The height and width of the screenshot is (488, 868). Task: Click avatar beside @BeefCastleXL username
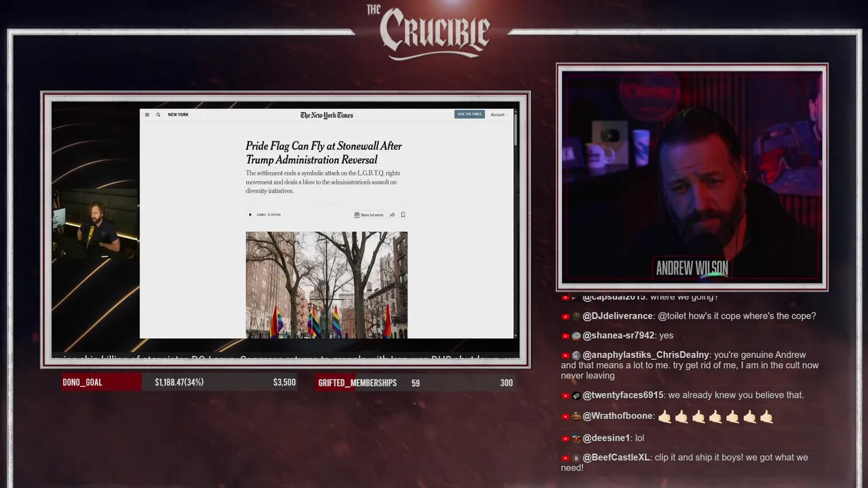tap(576, 458)
